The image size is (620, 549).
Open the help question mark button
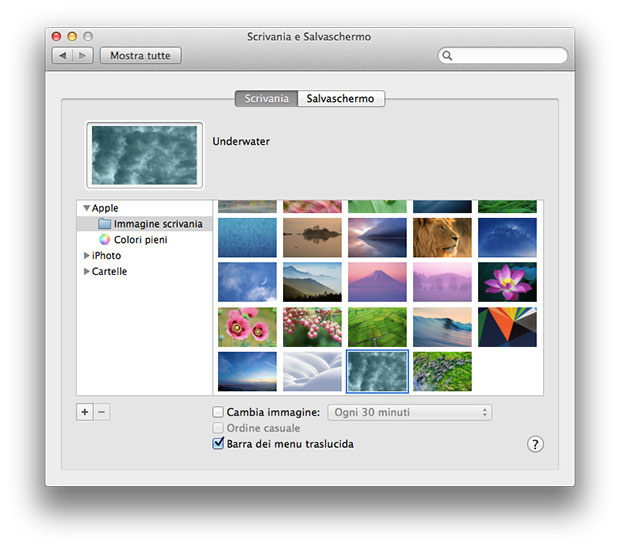point(535,444)
